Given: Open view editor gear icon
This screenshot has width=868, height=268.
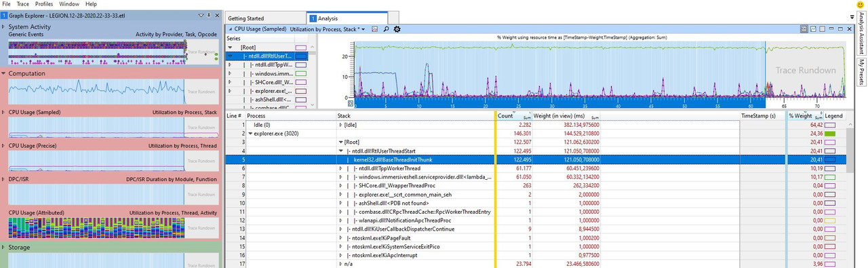Looking at the screenshot, I should [397, 29].
